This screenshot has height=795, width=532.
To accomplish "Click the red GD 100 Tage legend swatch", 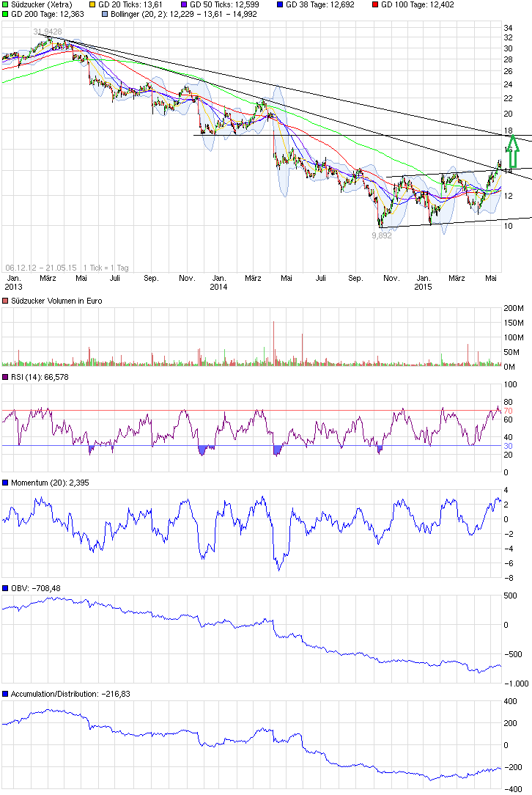I will 375,4.
